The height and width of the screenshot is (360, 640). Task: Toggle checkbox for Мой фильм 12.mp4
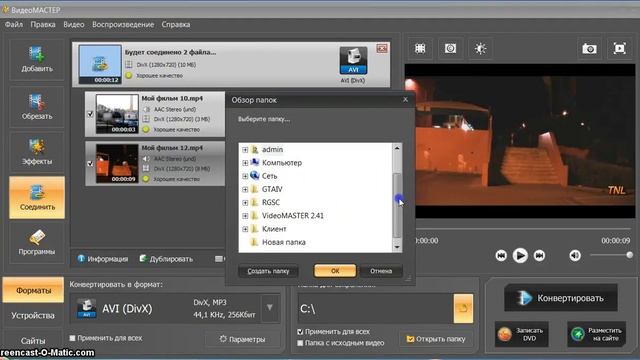[90, 164]
